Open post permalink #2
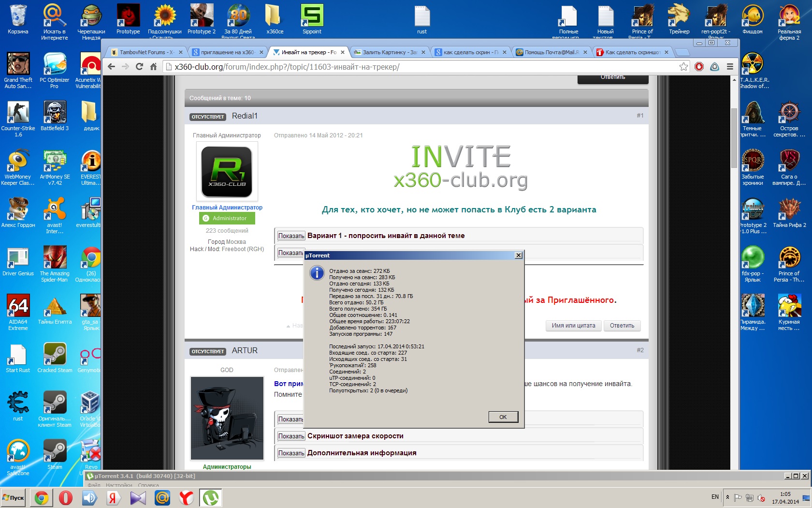Viewport: 812px width, 508px height. [640, 350]
